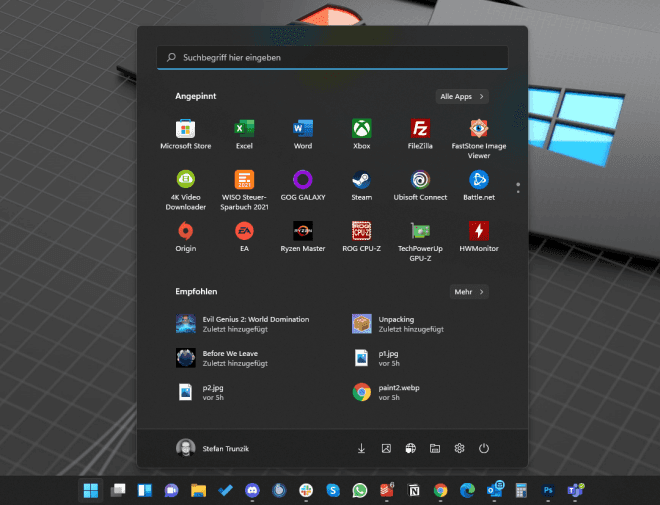Screen dimensions: 660x505
Task: Open recent file paint2.webp
Action: pyautogui.click(x=386, y=392)
